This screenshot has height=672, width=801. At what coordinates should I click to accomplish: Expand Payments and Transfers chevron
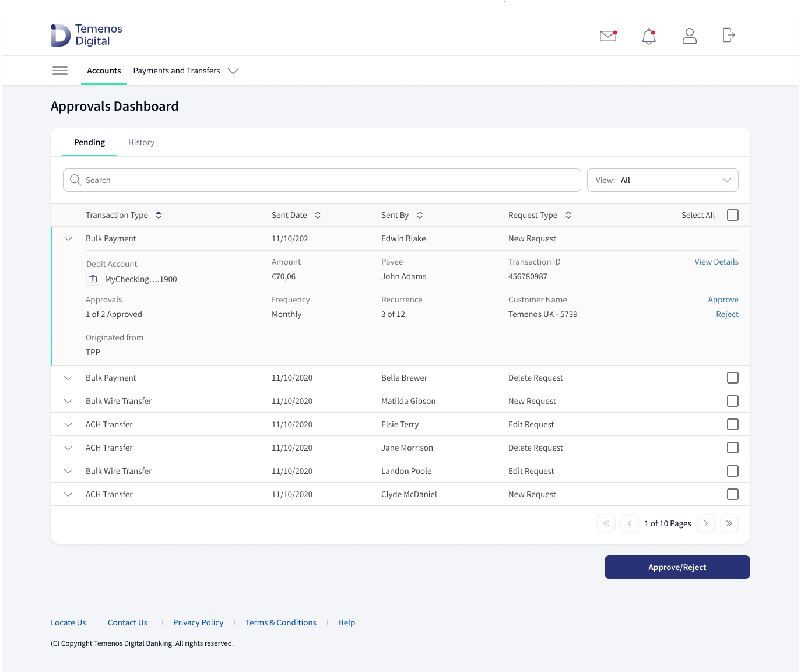(233, 71)
